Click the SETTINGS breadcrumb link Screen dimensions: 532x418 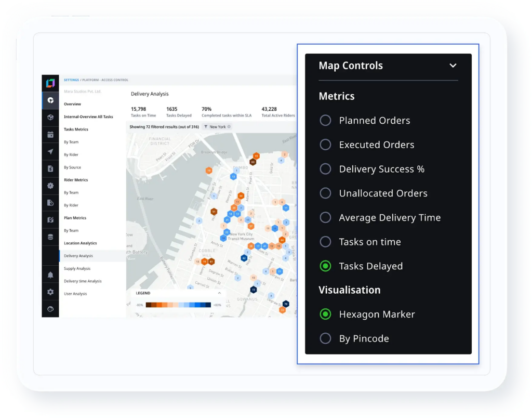(x=70, y=80)
